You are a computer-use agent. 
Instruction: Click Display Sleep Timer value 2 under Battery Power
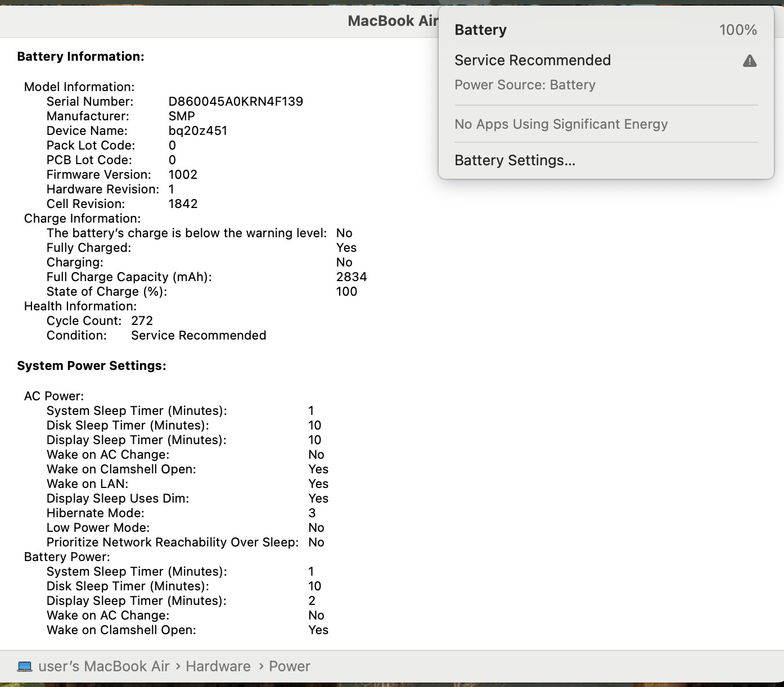point(312,601)
